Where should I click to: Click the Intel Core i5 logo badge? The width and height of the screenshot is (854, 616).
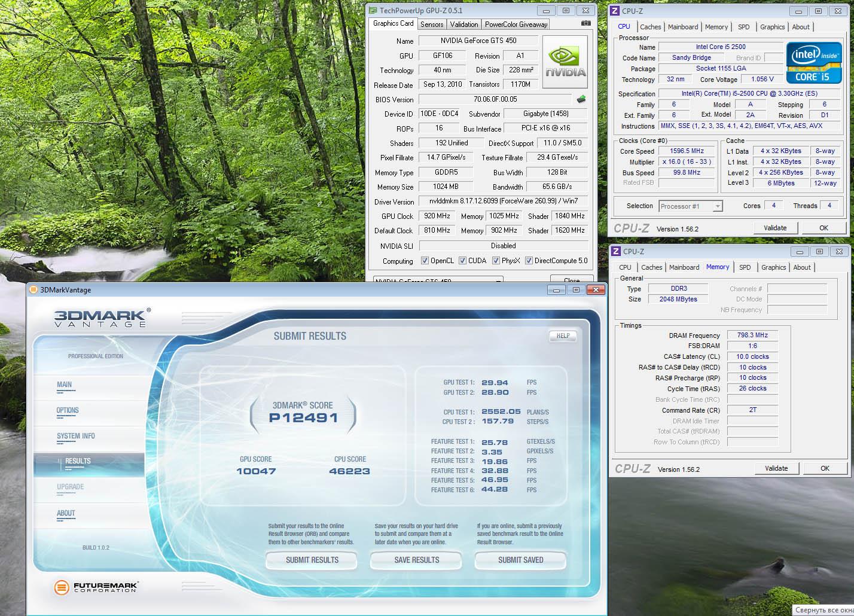click(x=814, y=63)
